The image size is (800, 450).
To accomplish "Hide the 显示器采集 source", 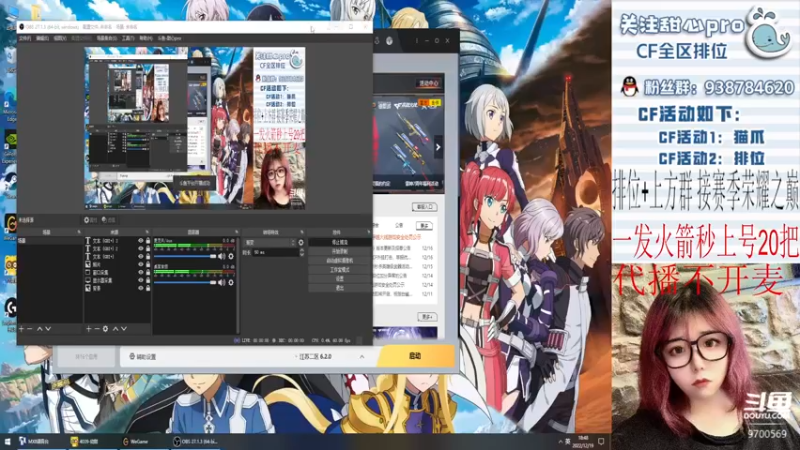I will (x=141, y=280).
